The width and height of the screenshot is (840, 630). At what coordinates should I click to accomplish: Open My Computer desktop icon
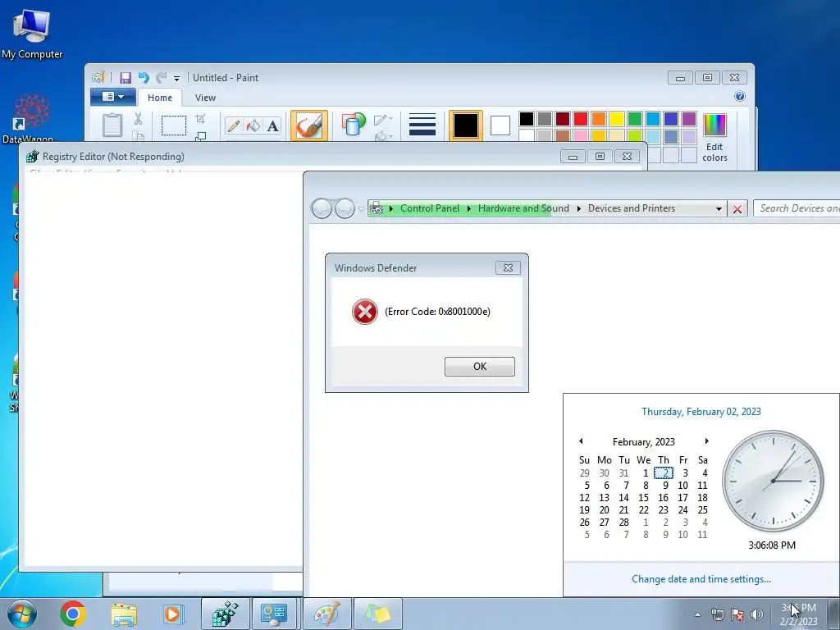(x=32, y=33)
